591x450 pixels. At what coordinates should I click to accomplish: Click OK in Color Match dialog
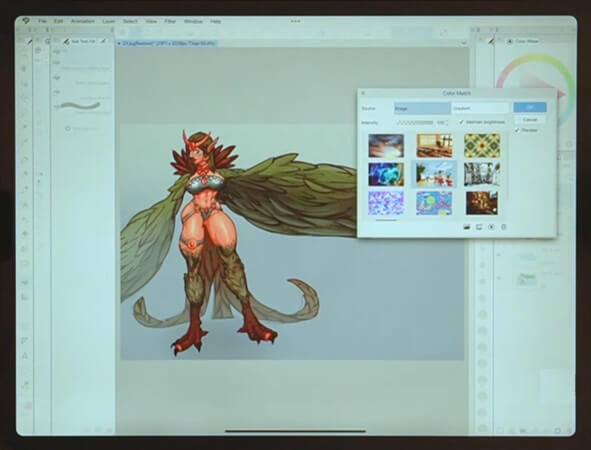tap(530, 107)
